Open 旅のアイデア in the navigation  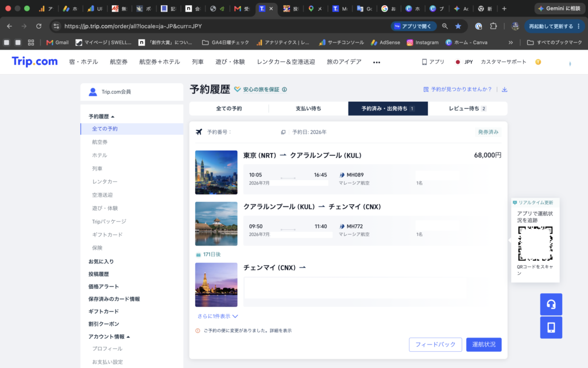coord(344,62)
